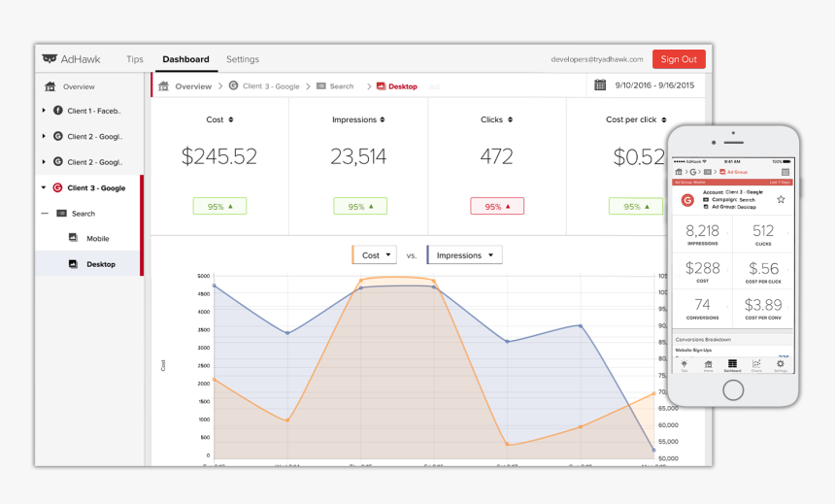The height and width of the screenshot is (504, 835).
Task: Tap the Charts icon in phone tab bar
Action: click(x=756, y=364)
